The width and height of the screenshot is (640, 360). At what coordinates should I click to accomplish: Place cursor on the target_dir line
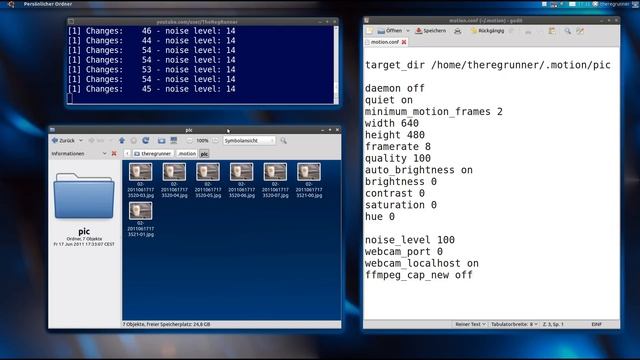pyautogui.click(x=488, y=65)
